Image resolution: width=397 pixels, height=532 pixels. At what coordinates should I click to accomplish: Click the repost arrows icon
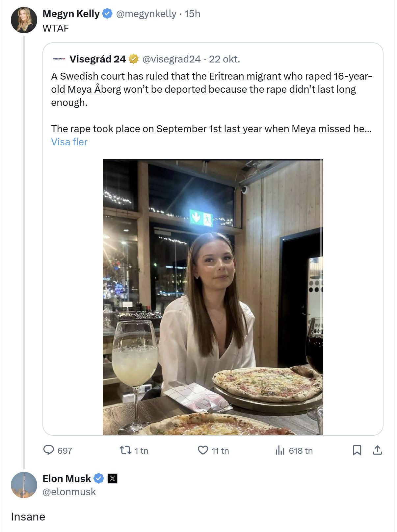[x=125, y=450]
